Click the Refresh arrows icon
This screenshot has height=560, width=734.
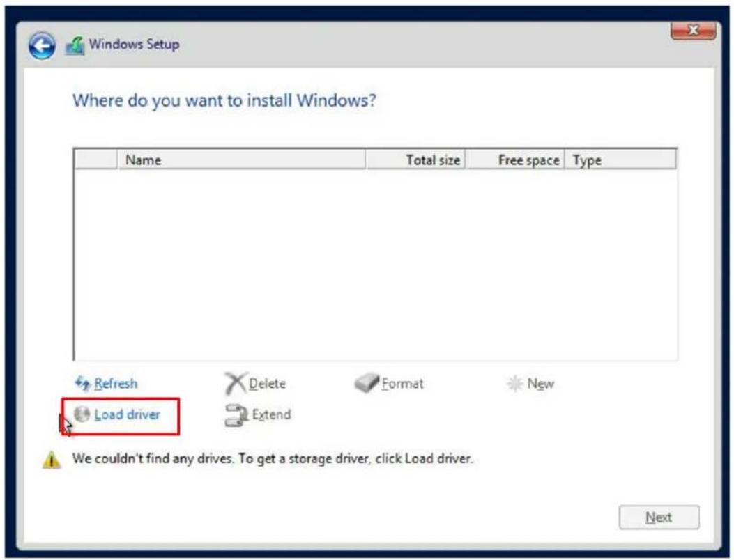click(82, 383)
